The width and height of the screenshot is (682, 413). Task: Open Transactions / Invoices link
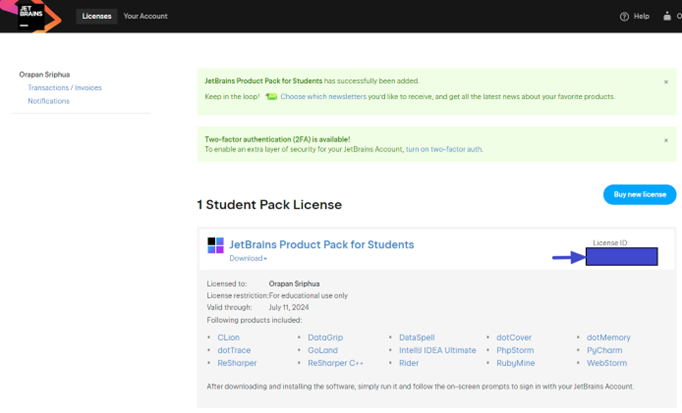[64, 88]
